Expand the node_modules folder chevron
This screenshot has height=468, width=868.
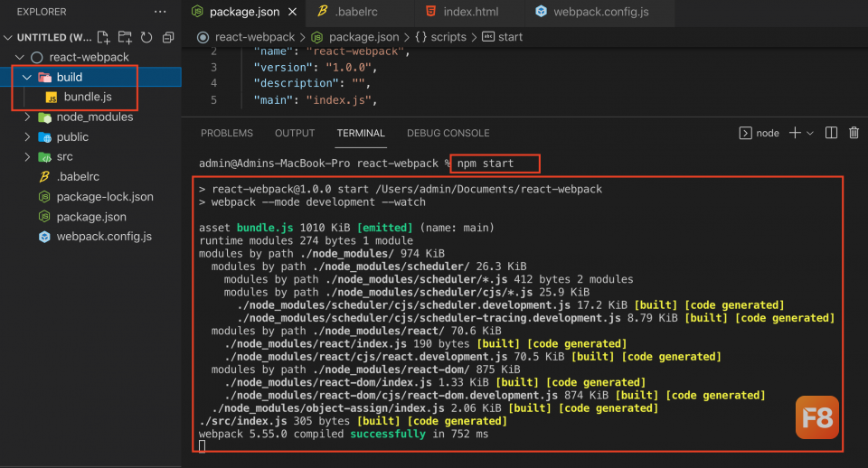pyautogui.click(x=27, y=117)
